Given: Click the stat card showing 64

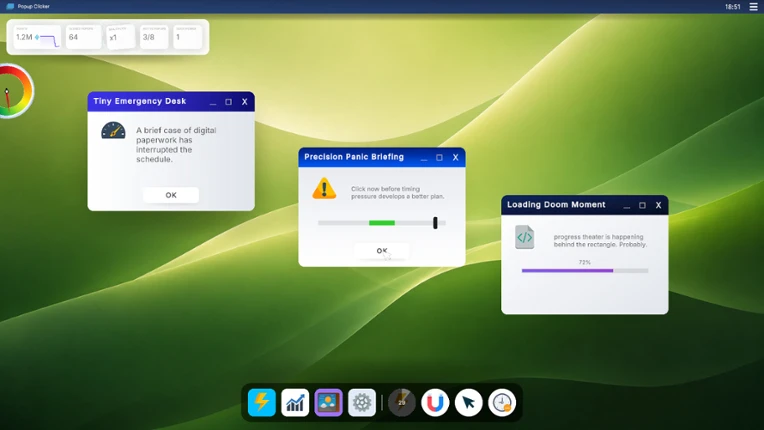Looking at the screenshot, I should [x=83, y=37].
